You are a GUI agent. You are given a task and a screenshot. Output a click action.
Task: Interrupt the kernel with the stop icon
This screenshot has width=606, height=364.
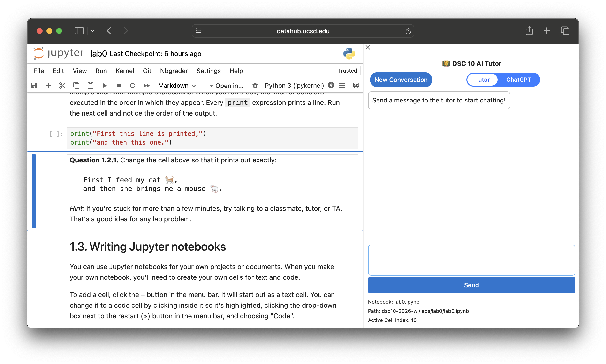tap(119, 86)
